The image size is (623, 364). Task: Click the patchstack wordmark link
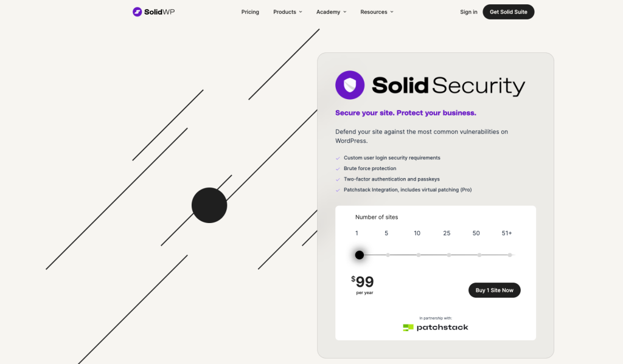click(x=442, y=327)
